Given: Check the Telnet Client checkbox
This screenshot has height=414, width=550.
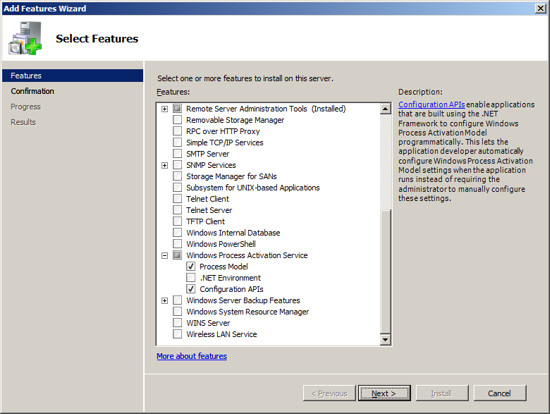Looking at the screenshot, I should (x=177, y=199).
